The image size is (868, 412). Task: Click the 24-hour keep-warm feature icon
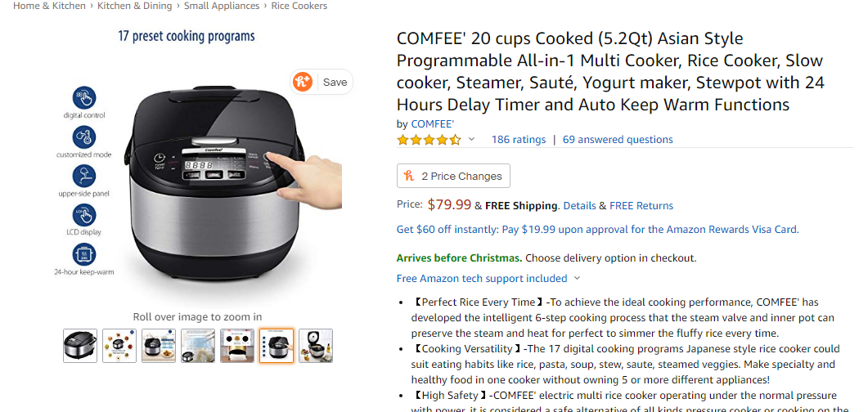point(84,254)
